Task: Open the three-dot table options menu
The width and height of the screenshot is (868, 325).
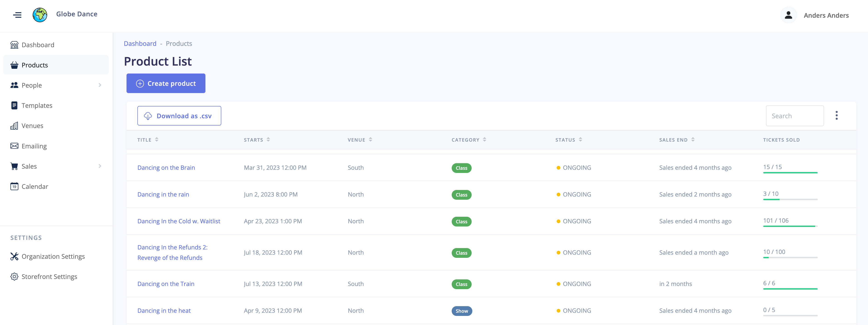Action: coord(836,116)
